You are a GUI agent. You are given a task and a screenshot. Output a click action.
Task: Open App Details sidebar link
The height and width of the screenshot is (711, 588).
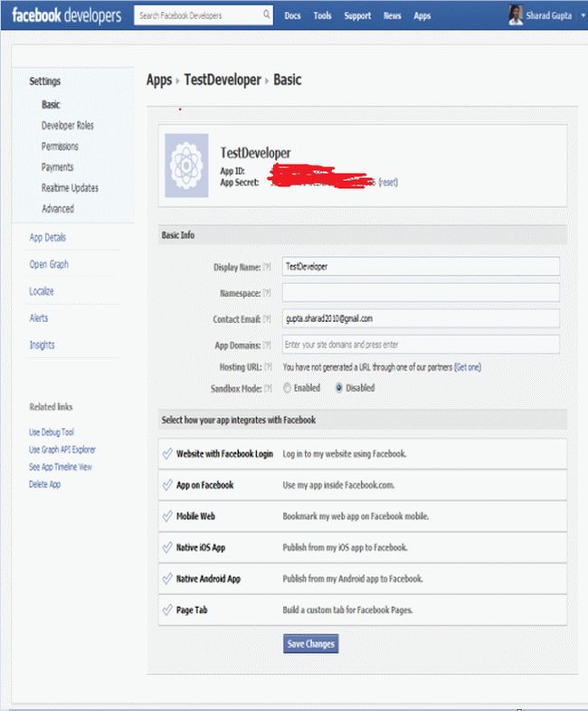click(x=48, y=238)
